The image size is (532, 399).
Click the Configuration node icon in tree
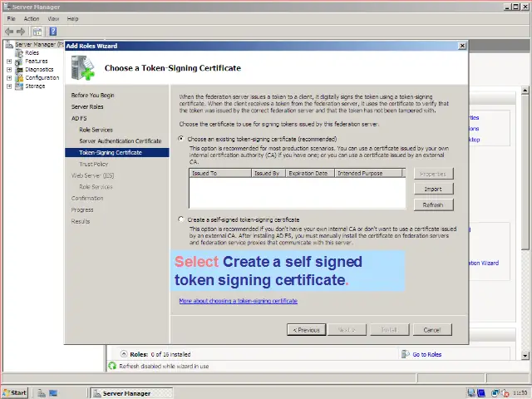19,78
